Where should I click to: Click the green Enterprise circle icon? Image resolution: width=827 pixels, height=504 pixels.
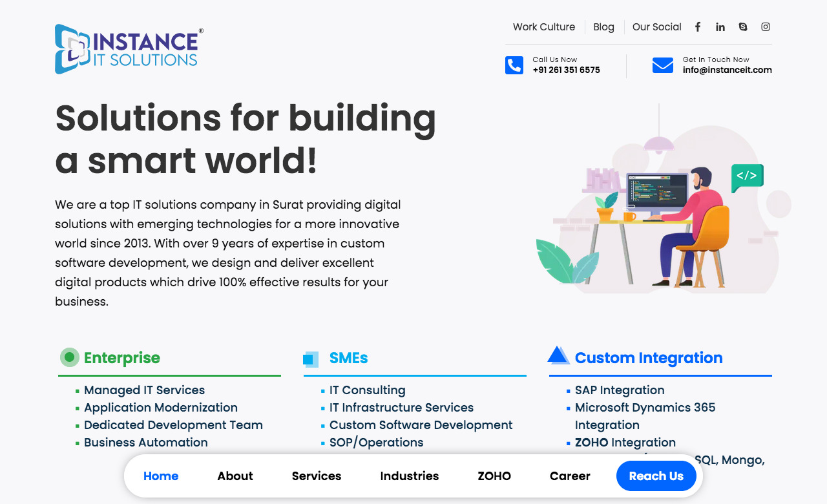tap(69, 357)
